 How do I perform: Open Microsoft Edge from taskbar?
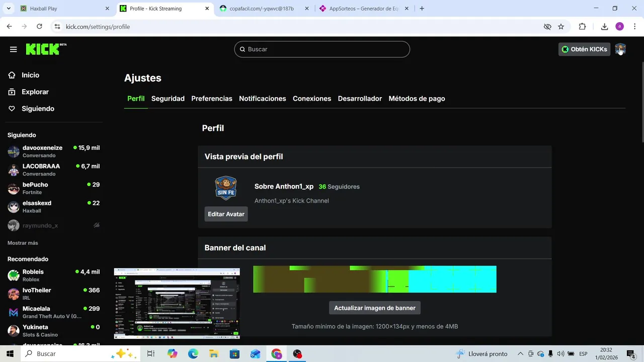[193, 354]
